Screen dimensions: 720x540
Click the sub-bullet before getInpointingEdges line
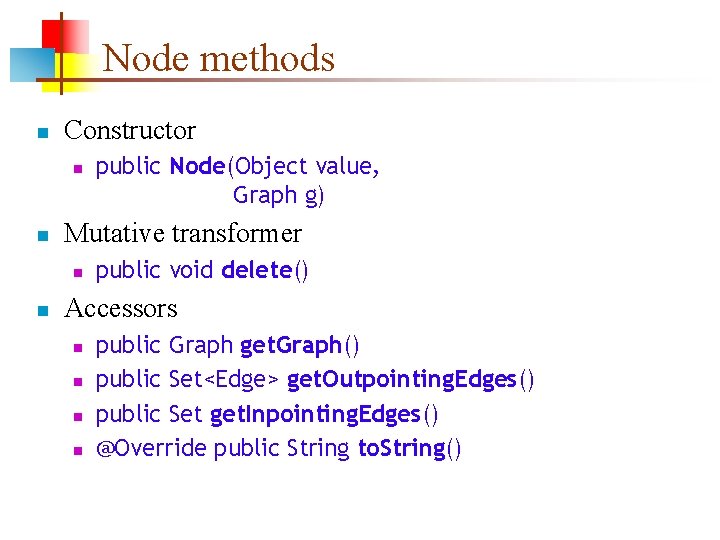(77, 416)
